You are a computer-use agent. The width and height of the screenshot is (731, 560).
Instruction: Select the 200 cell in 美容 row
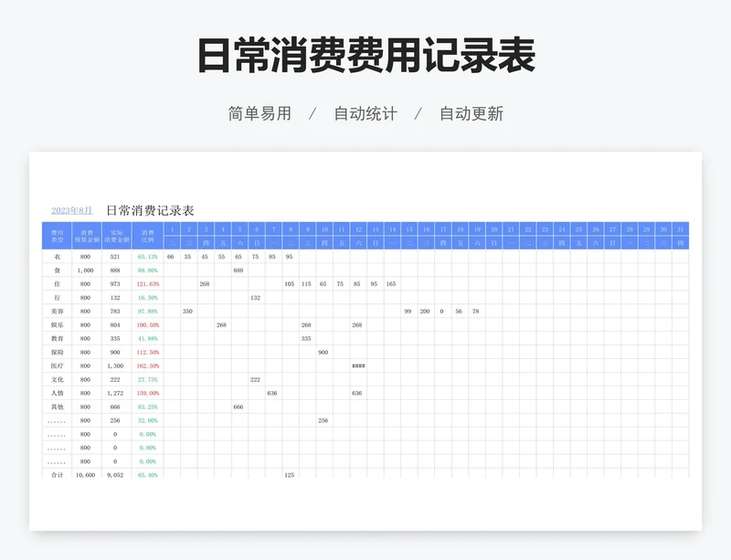coord(425,311)
